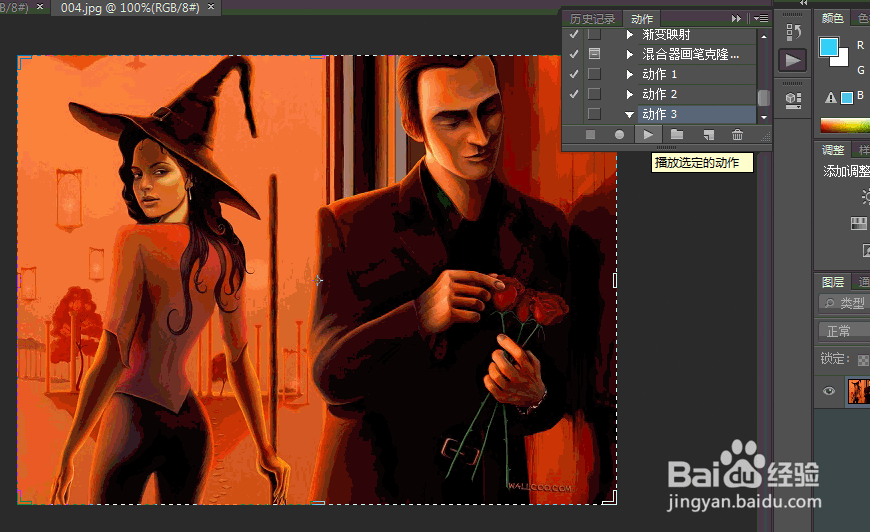Toggle dialog box for 动作 1
The image size is (870, 532).
pyautogui.click(x=594, y=74)
